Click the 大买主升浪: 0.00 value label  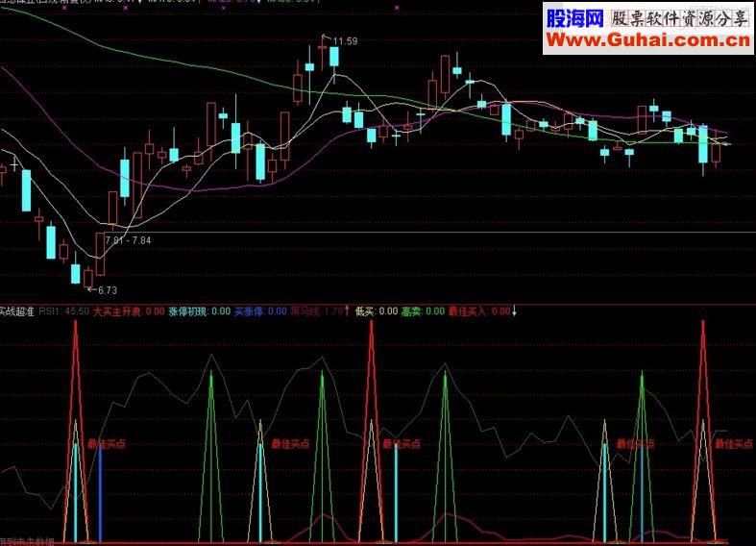[x=129, y=311]
